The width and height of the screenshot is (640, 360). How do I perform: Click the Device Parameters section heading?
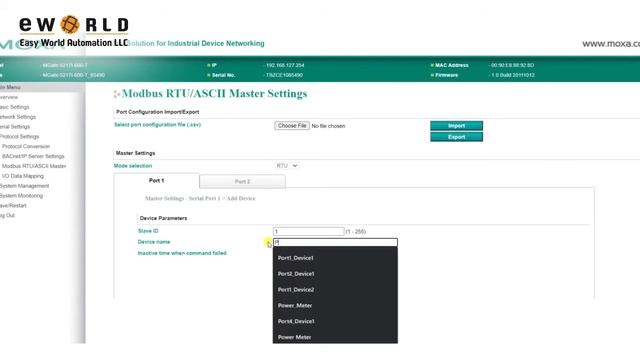coord(163,218)
